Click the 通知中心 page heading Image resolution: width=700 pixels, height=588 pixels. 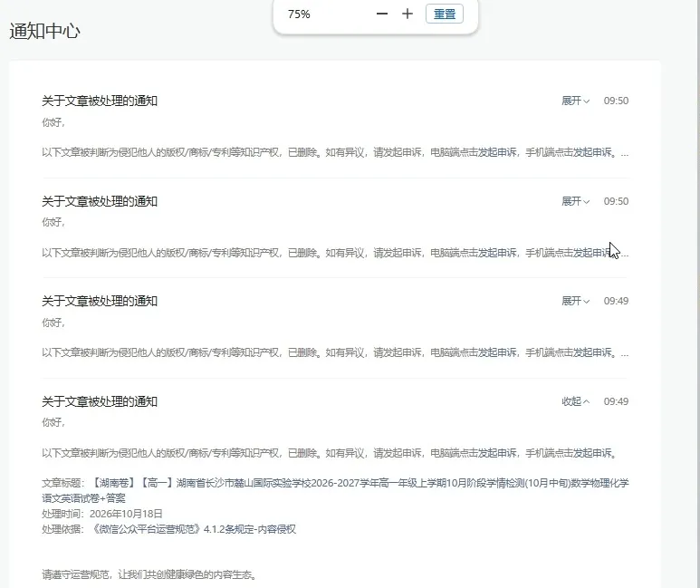[x=44, y=32]
